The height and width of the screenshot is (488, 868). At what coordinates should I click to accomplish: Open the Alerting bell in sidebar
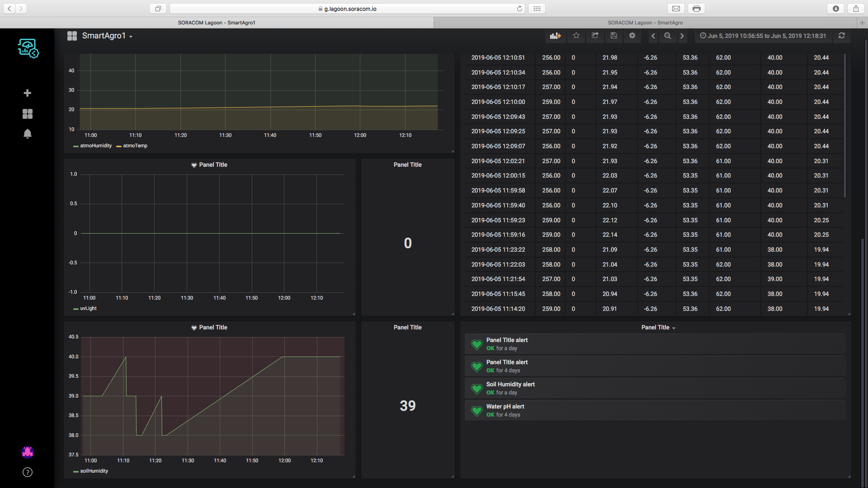point(28,134)
